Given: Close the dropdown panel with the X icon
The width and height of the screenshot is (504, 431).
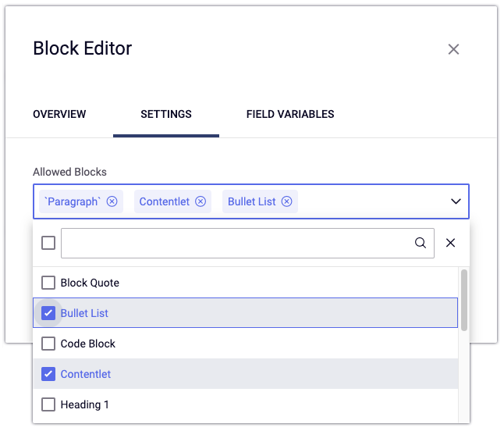Looking at the screenshot, I should 450,243.
